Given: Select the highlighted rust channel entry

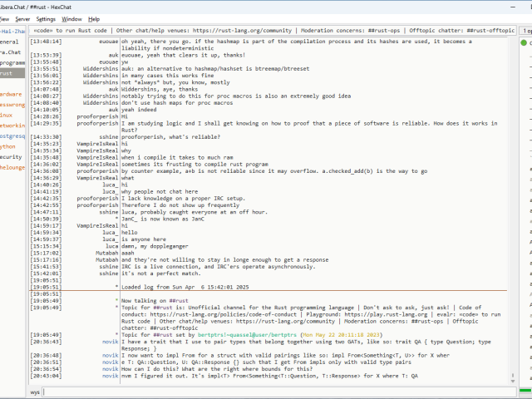Looking at the screenshot, I should pyautogui.click(x=12, y=73).
